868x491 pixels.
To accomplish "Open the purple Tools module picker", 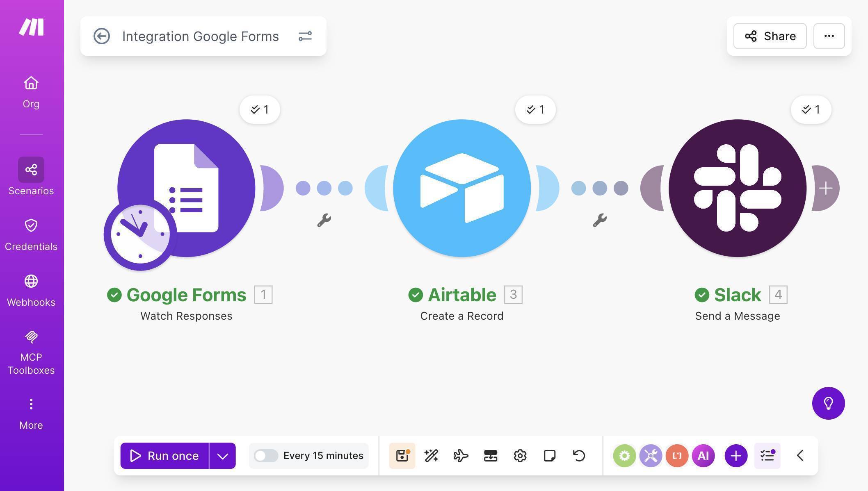I will (651, 455).
